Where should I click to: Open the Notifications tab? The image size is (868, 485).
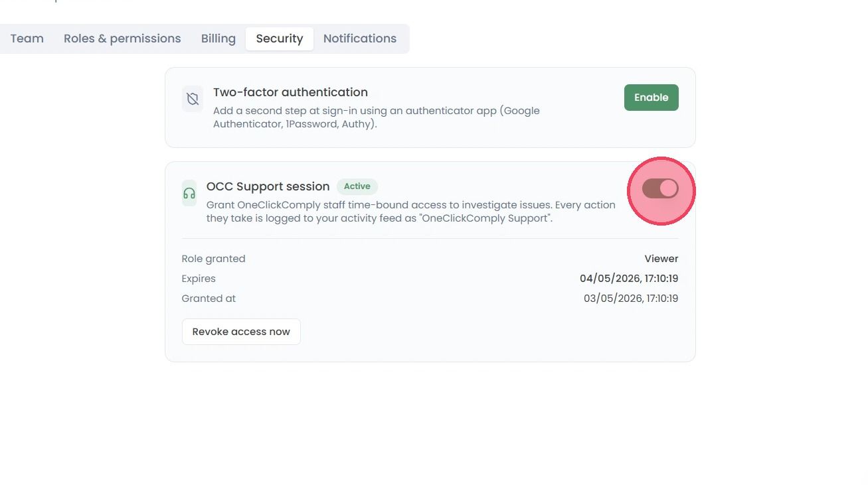pos(360,38)
